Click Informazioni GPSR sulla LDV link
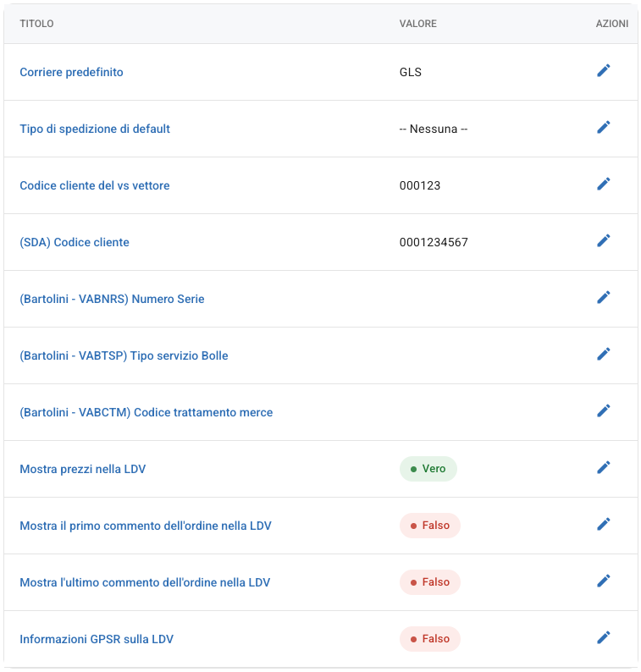This screenshot has width=641, height=672. pos(97,639)
